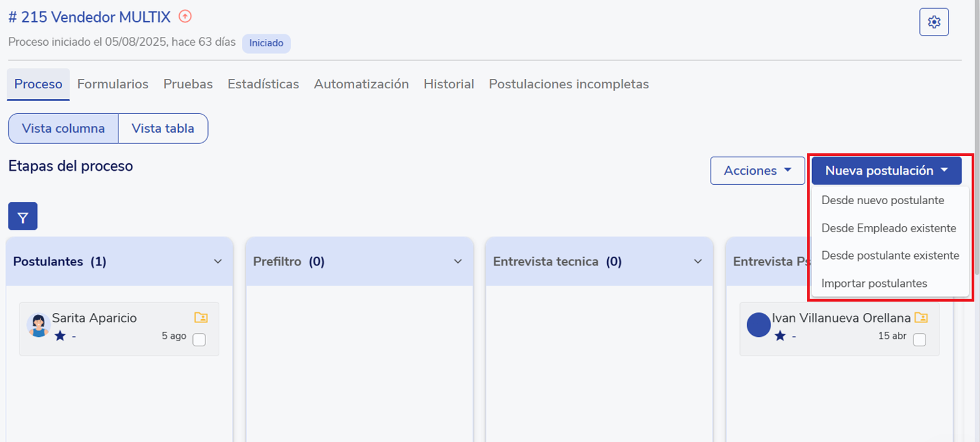980x442 pixels.
Task: Click the Nueva postulación button
Action: (x=886, y=170)
